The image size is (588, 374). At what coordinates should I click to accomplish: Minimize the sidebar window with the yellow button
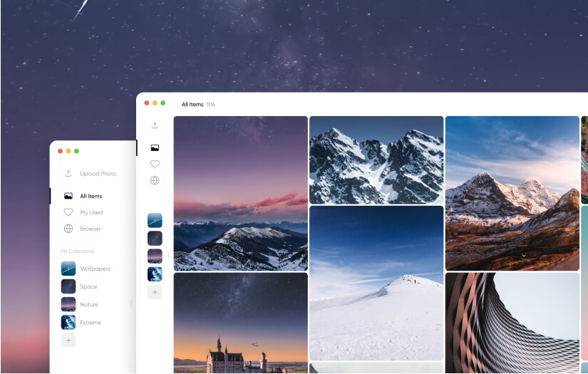(x=68, y=151)
